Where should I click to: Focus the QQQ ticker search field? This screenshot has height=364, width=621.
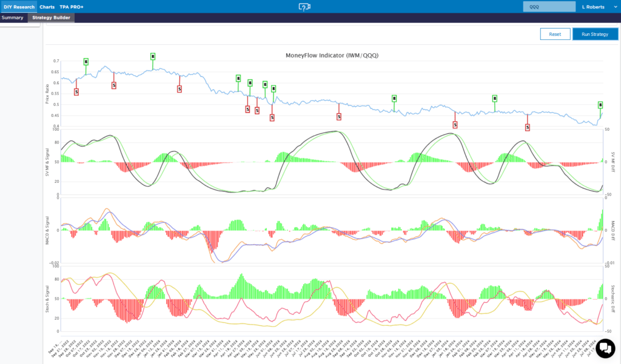(549, 7)
